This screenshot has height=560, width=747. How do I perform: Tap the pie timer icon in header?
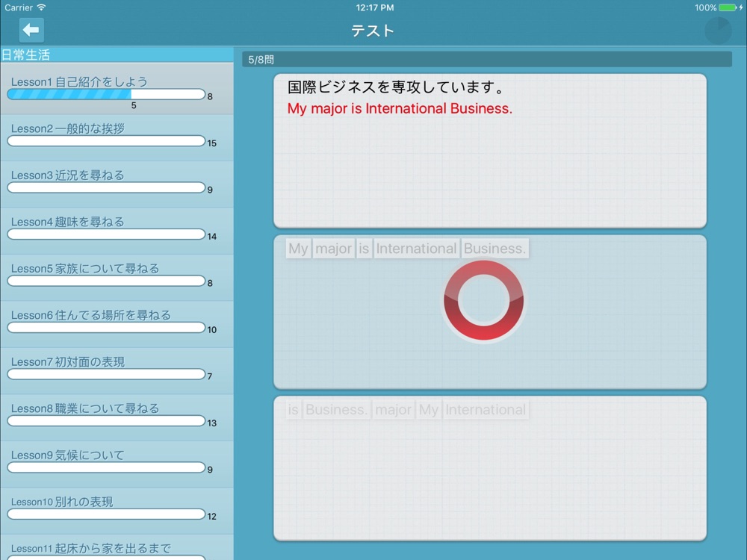click(718, 31)
